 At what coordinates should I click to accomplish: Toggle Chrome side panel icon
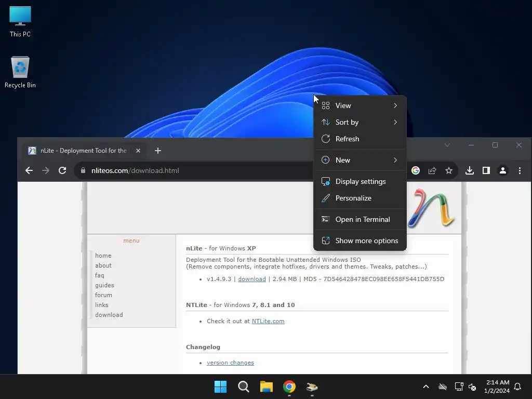tap(486, 170)
